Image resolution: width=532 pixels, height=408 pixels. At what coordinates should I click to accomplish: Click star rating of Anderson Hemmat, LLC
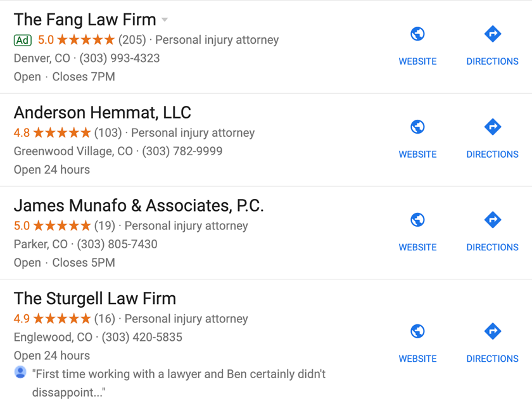tap(62, 132)
